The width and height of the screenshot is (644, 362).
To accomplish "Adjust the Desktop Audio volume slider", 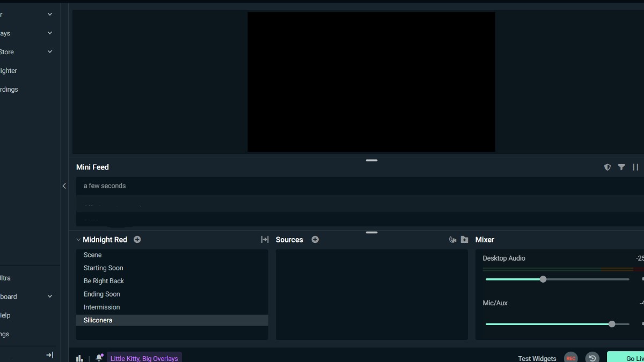I will click(543, 279).
